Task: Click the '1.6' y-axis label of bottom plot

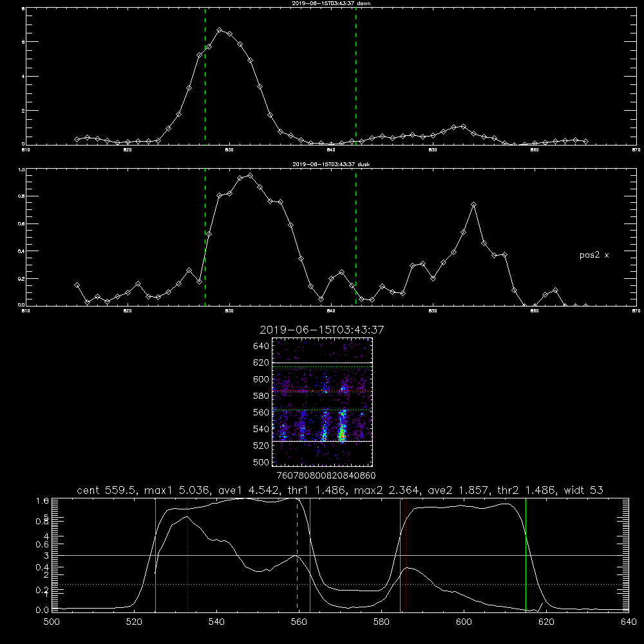Action: (43, 500)
